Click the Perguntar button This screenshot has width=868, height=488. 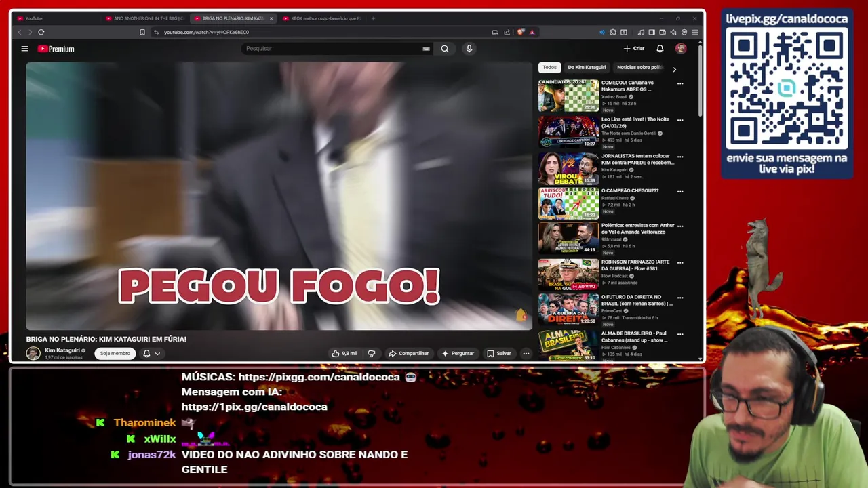pyautogui.click(x=458, y=353)
